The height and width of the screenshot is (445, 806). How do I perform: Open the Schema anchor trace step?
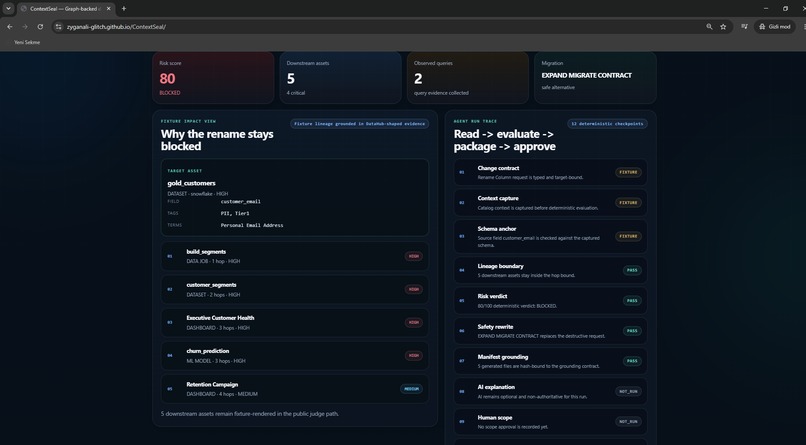pos(550,236)
